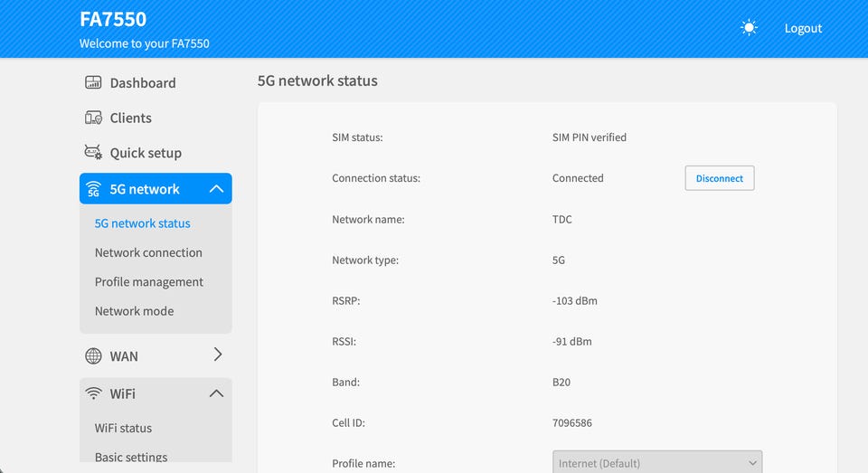Image resolution: width=868 pixels, height=473 pixels.
Task: Go to Network connection submenu
Action: (x=148, y=252)
